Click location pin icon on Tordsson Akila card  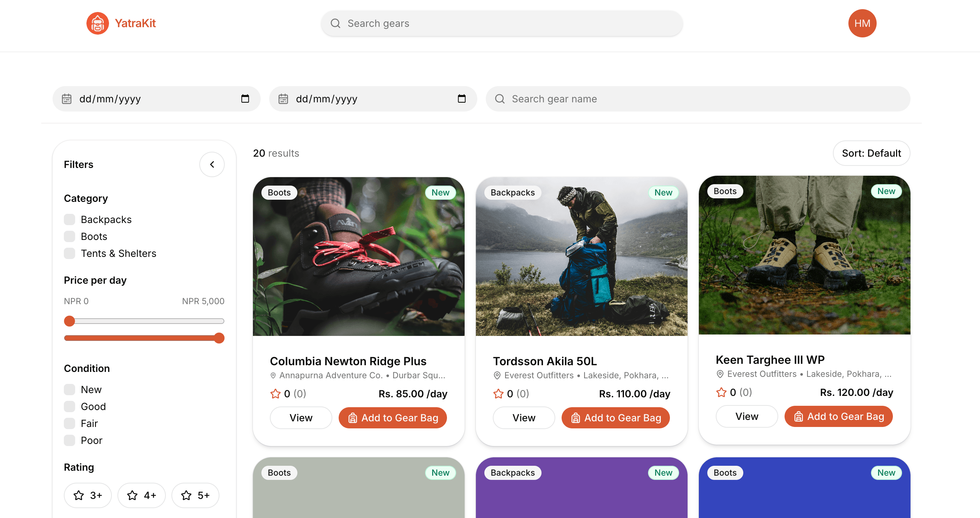click(496, 375)
